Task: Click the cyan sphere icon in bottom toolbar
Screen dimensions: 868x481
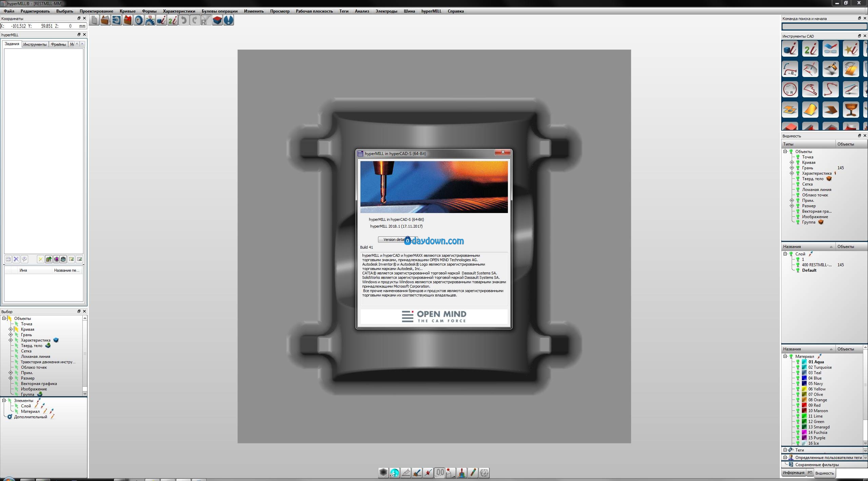Action: (x=394, y=473)
